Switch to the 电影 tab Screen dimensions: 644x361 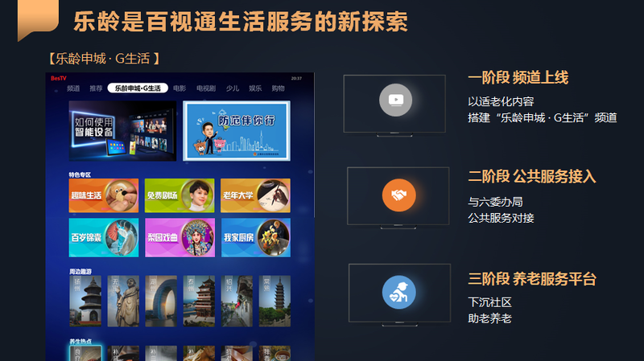click(x=180, y=88)
